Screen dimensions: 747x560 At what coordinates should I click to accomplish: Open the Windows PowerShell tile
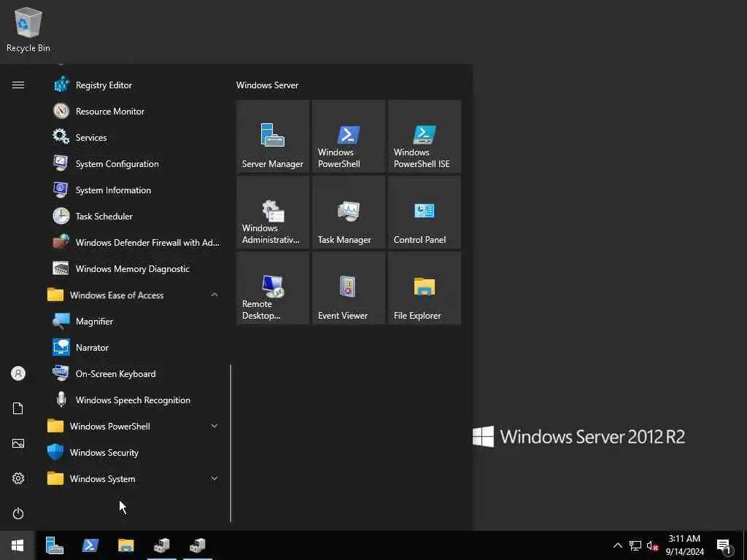pos(348,136)
